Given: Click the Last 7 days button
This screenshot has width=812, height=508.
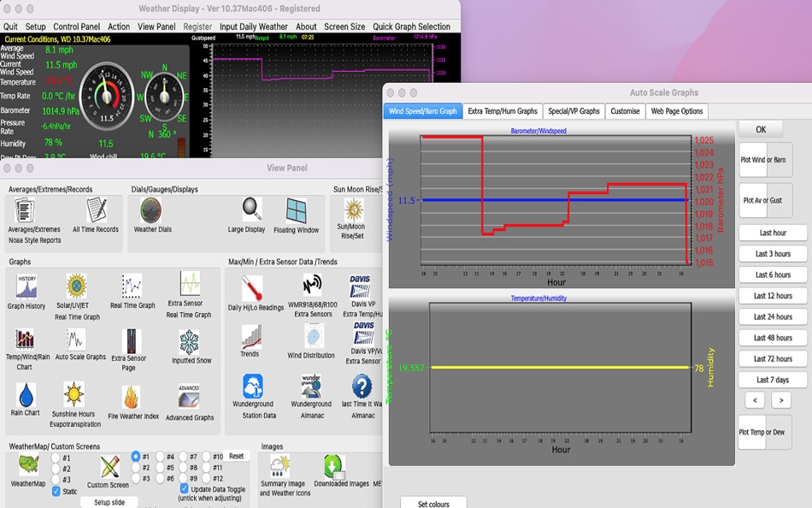Looking at the screenshot, I should (x=773, y=380).
